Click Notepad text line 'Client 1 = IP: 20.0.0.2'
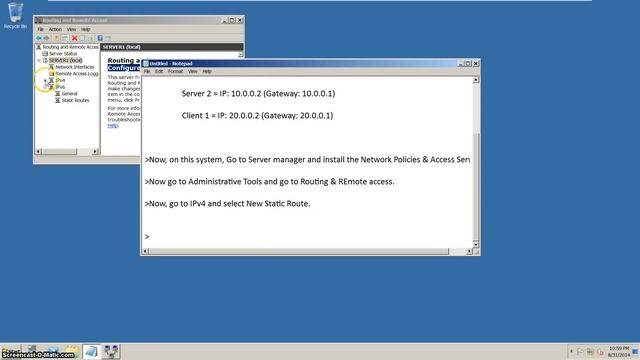 coord(257,116)
